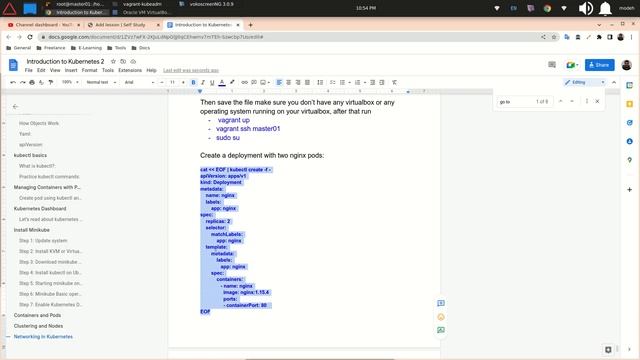
Task: Open the highlight color picker
Action: pyautogui.click(x=232, y=82)
